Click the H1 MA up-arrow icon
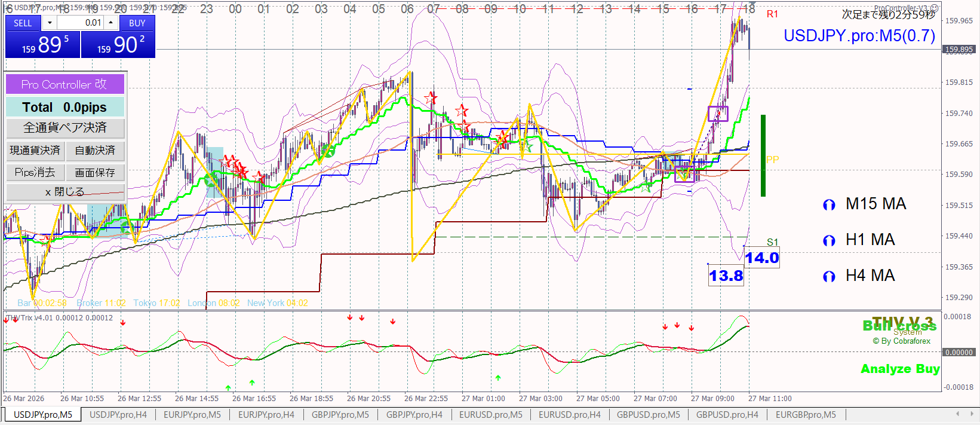The image size is (980, 425). tap(828, 241)
